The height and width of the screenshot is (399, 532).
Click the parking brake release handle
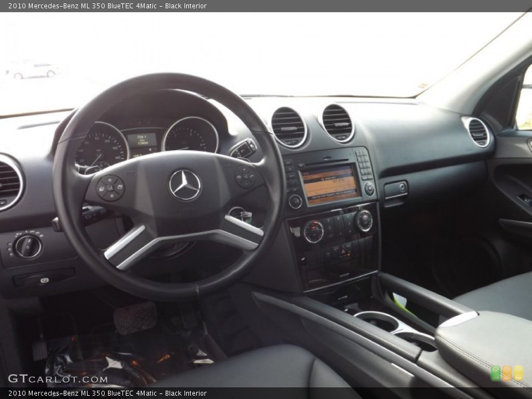pyautogui.click(x=44, y=277)
